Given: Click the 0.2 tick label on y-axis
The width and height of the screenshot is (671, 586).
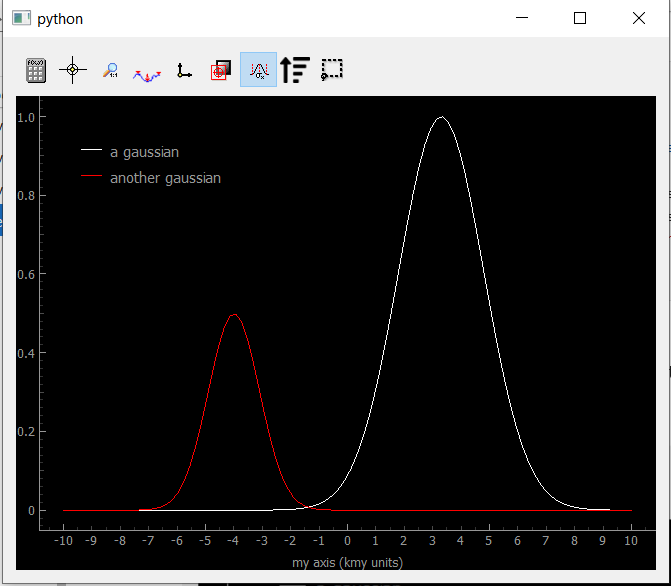Looking at the screenshot, I should [26, 432].
